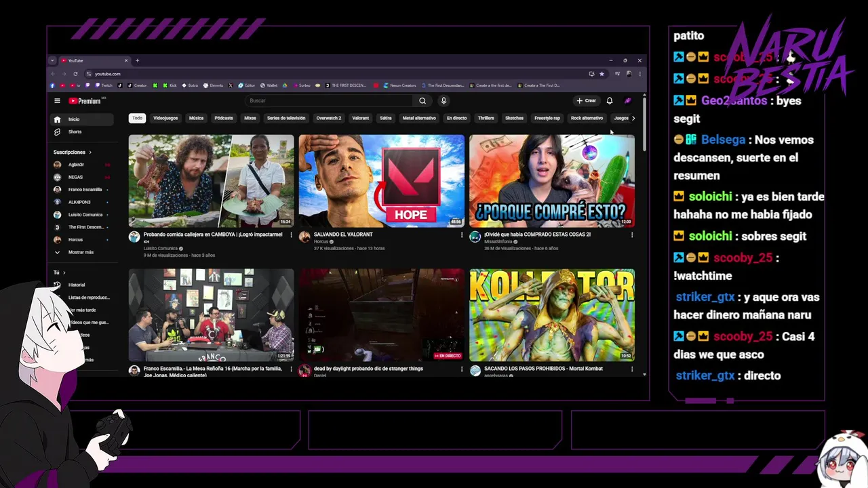
Task: Open Listas de reproducción in sidebar
Action: click(x=83, y=298)
